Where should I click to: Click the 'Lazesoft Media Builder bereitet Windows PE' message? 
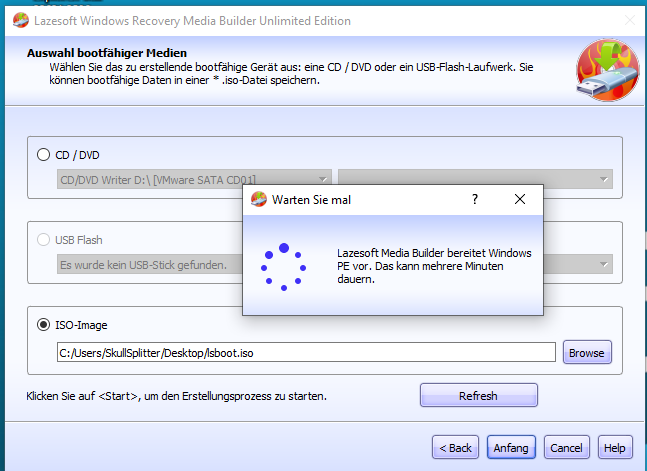click(434, 266)
